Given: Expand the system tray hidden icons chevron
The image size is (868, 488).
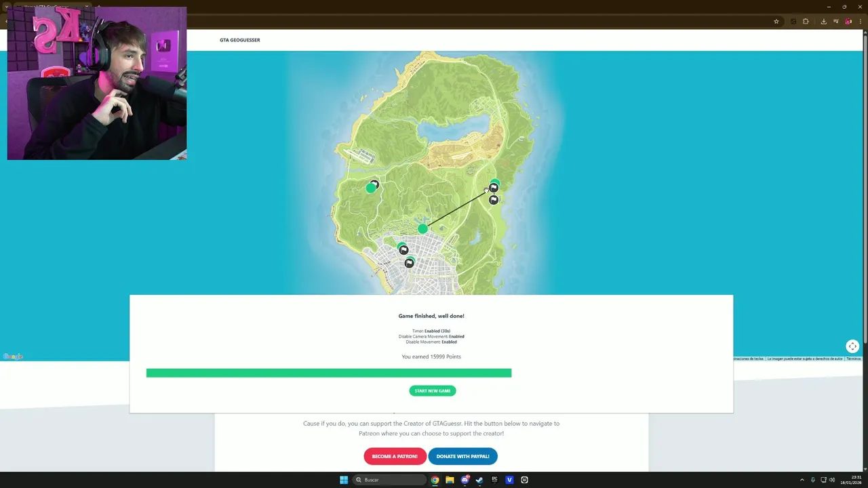Looking at the screenshot, I should (802, 480).
